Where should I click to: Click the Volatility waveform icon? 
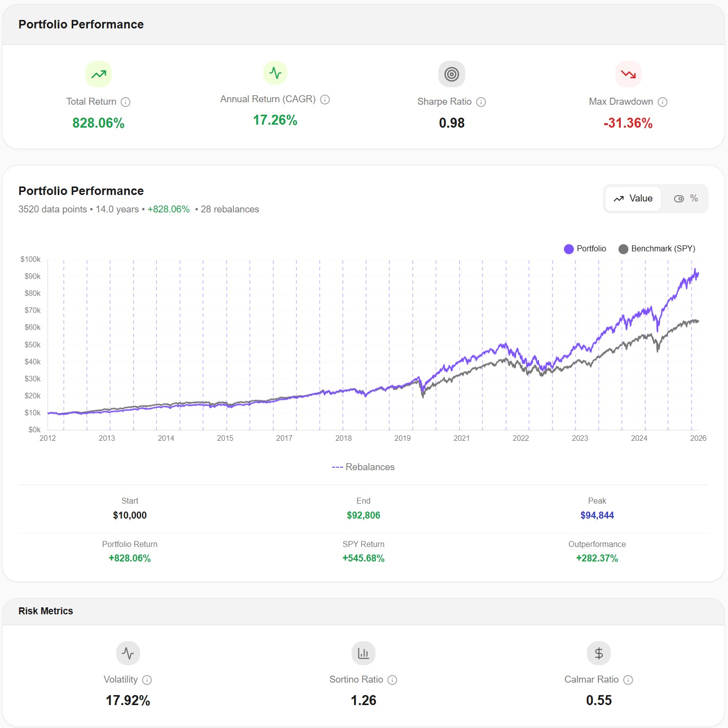point(128,653)
